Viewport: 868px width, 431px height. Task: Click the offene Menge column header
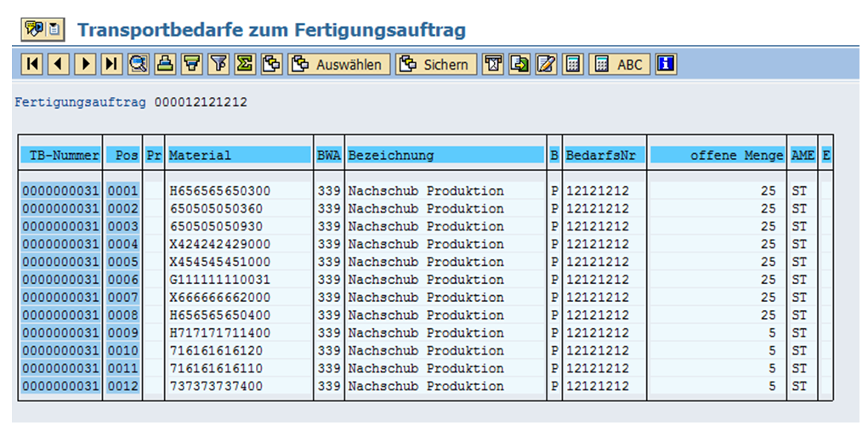(x=718, y=156)
